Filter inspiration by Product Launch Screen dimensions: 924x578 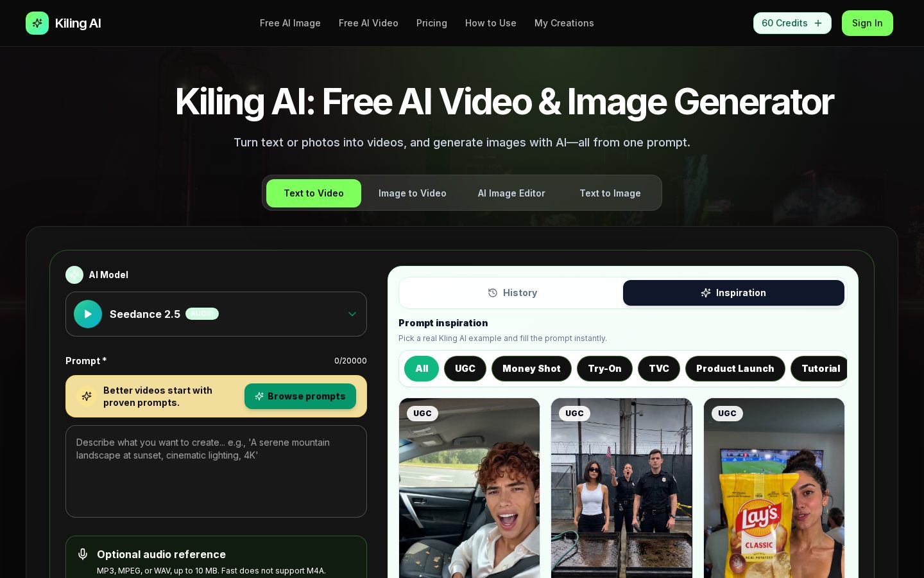click(735, 369)
